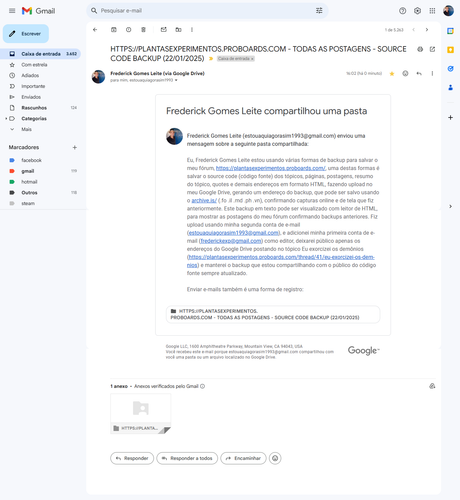
Task: Open the archive.is link
Action: click(204, 200)
